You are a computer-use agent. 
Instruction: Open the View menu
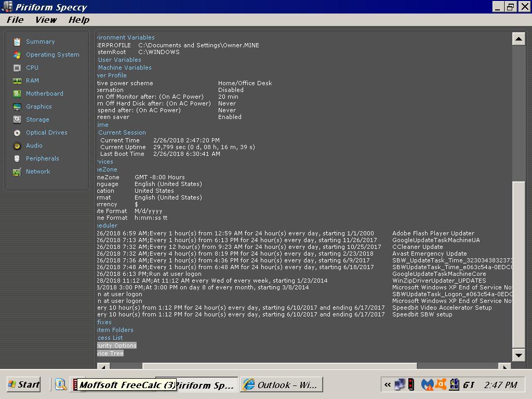tap(46, 20)
